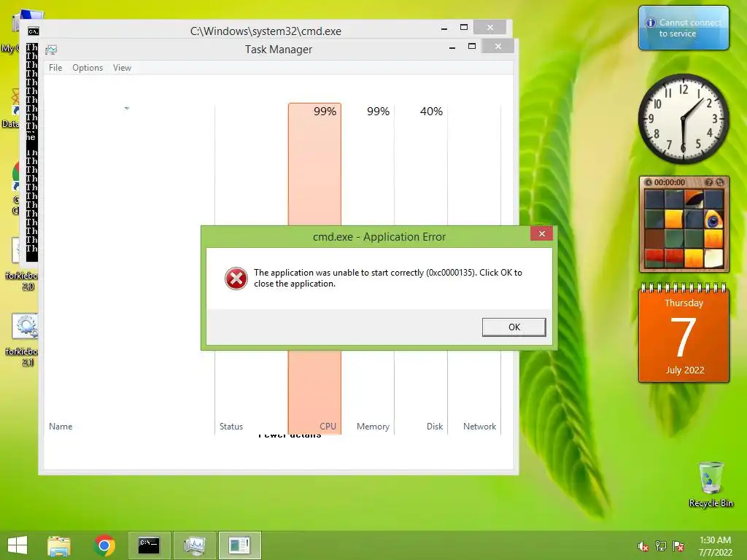Viewport: 747px width, 560px height.
Task: Switch to the cmd taskbar button
Action: (x=149, y=545)
